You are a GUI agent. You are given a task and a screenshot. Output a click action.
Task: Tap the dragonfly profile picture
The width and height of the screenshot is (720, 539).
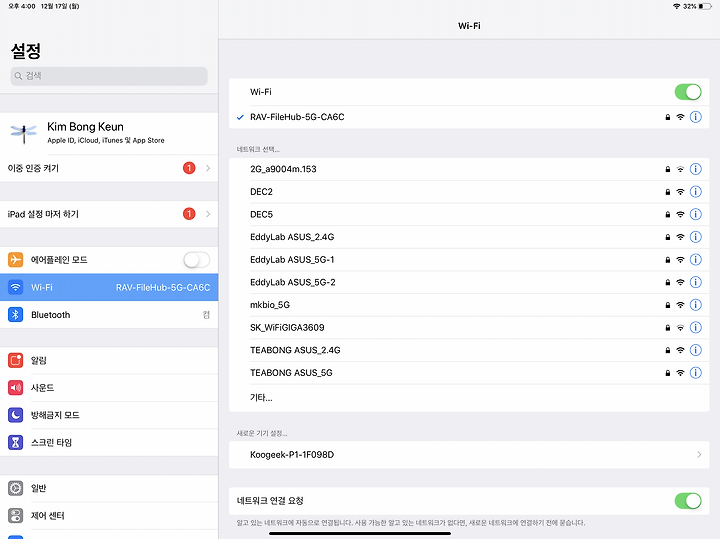tap(23, 133)
